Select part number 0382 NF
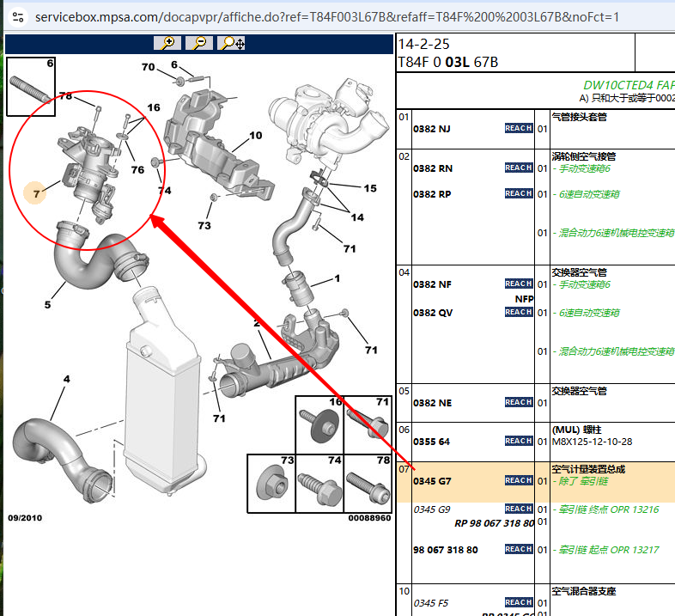 433,284
